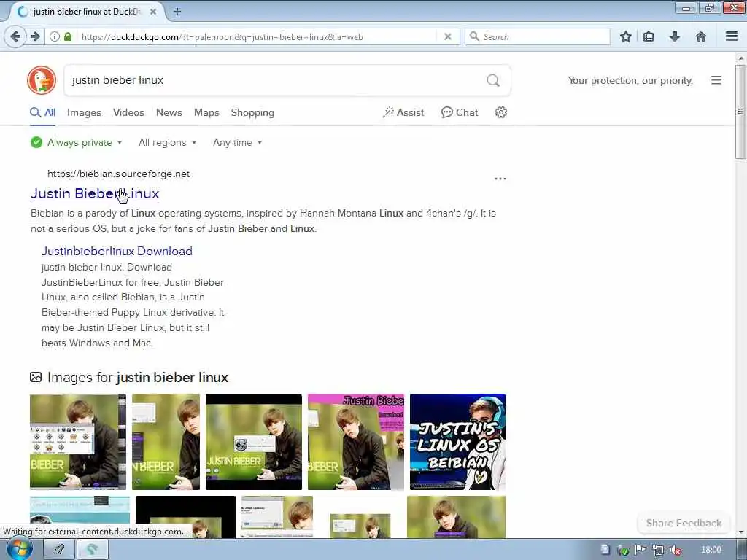Click Your protection, our priority text

tap(630, 80)
